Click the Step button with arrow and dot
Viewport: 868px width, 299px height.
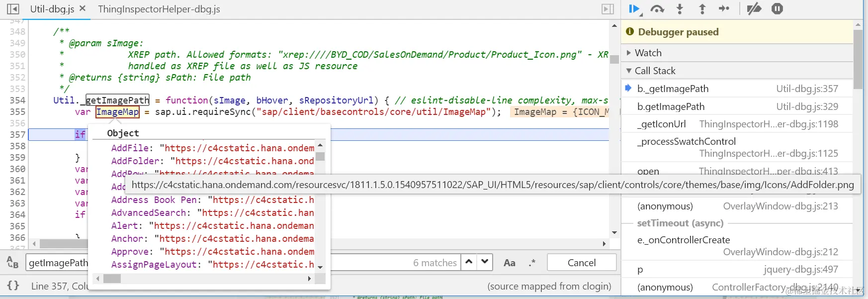click(x=724, y=9)
